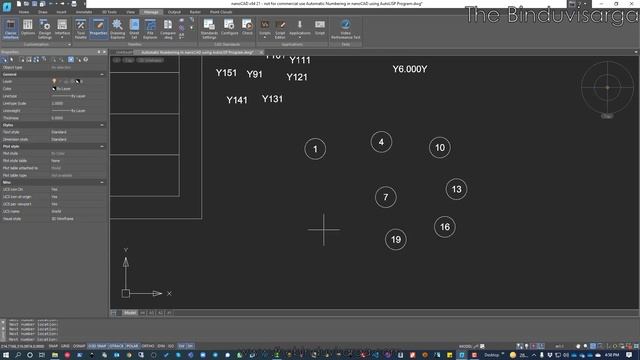
Task: Toggle 3D object snap in status bar
Action: click(97, 346)
